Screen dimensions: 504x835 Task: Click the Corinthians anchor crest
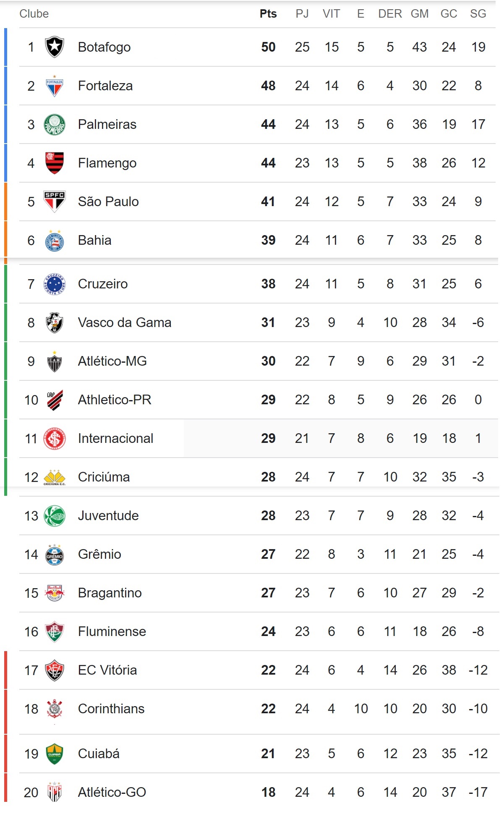pos(55,709)
